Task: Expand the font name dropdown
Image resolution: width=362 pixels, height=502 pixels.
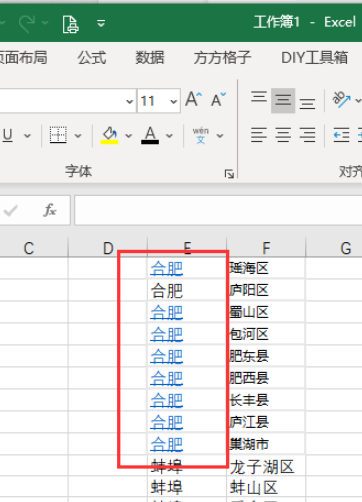Action: [130, 101]
